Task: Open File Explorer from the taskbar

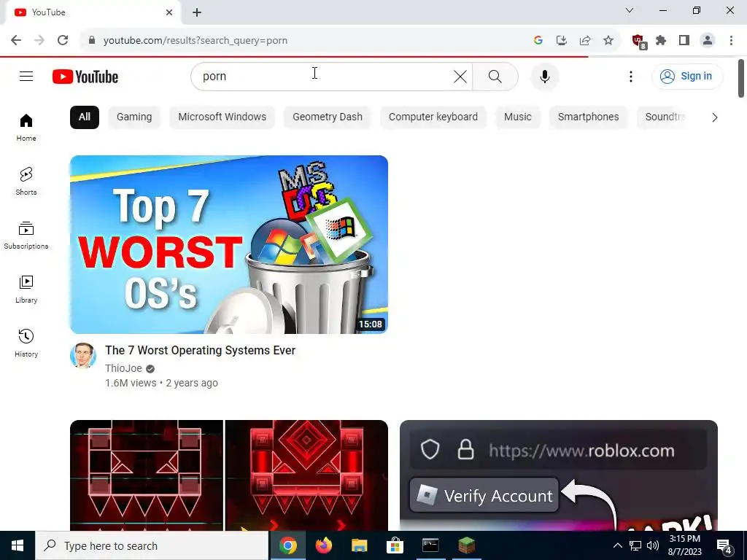Action: point(359,545)
